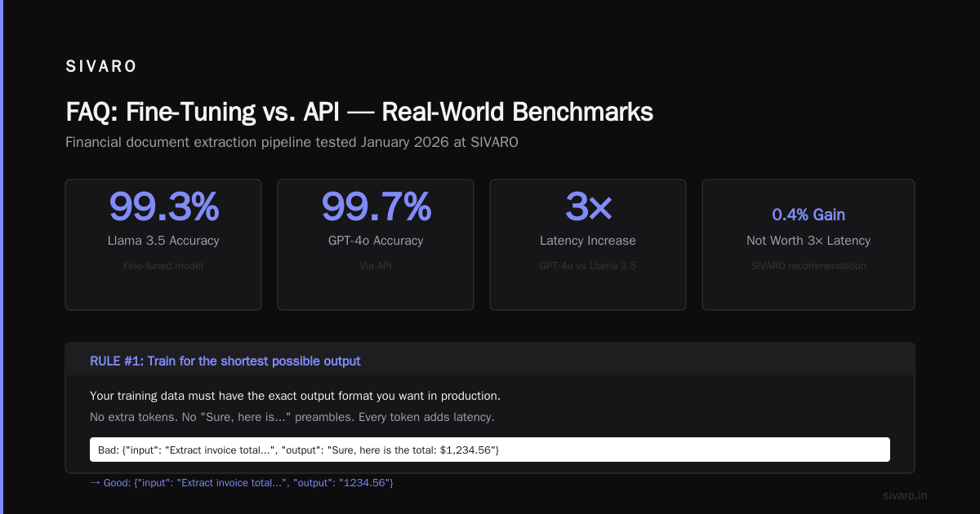Click the 3× latency figure
The width and height of the screenshot is (980, 514).
588,206
